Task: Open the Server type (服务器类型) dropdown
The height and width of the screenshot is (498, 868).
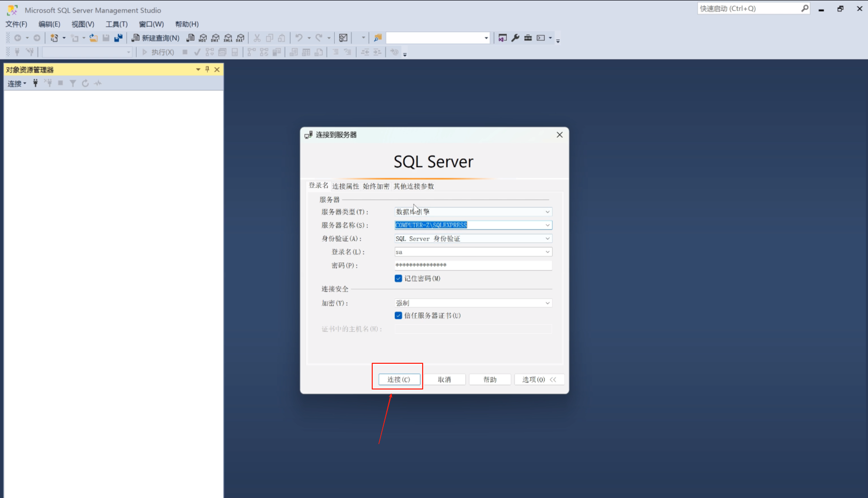Action: coord(473,212)
